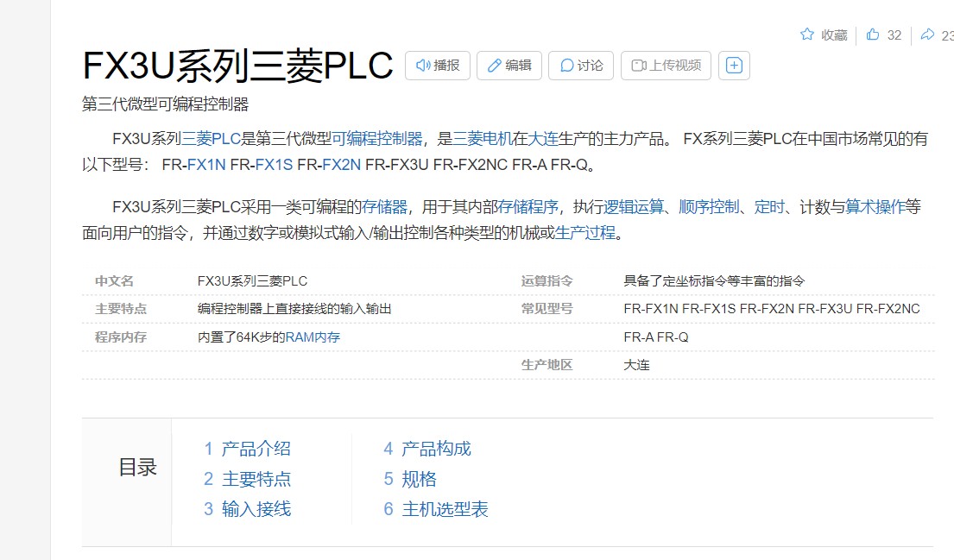Open the 三菱PLC link in first paragraph

[x=212, y=139]
